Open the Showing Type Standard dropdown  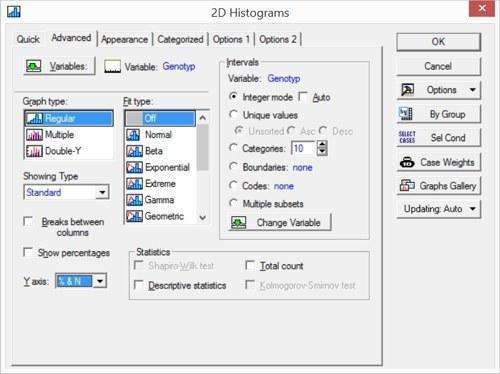(x=66, y=192)
